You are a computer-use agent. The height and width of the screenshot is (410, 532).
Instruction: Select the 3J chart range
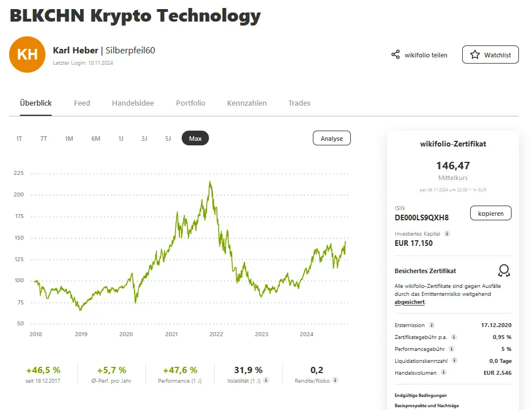click(144, 139)
